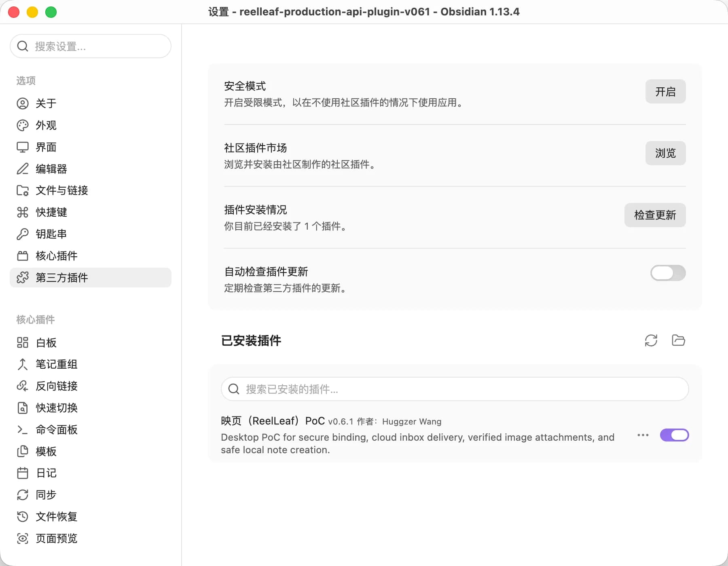Click the 文件恢复 history clock icon

pos(23,517)
